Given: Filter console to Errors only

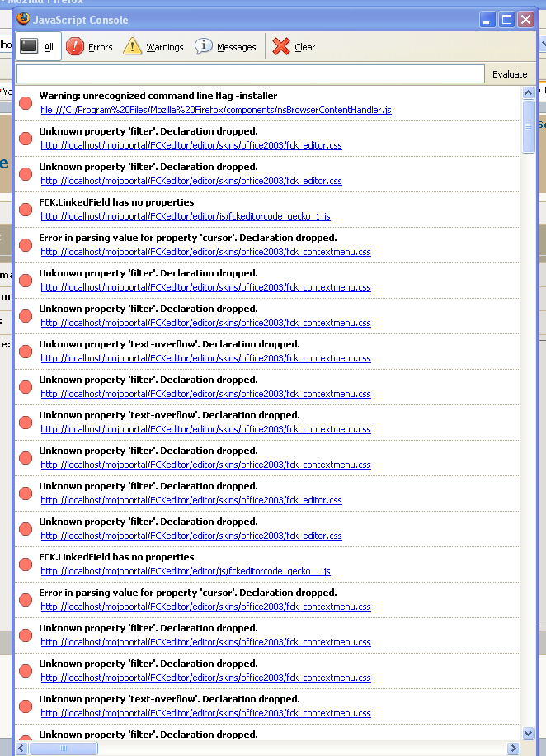Looking at the screenshot, I should [89, 47].
